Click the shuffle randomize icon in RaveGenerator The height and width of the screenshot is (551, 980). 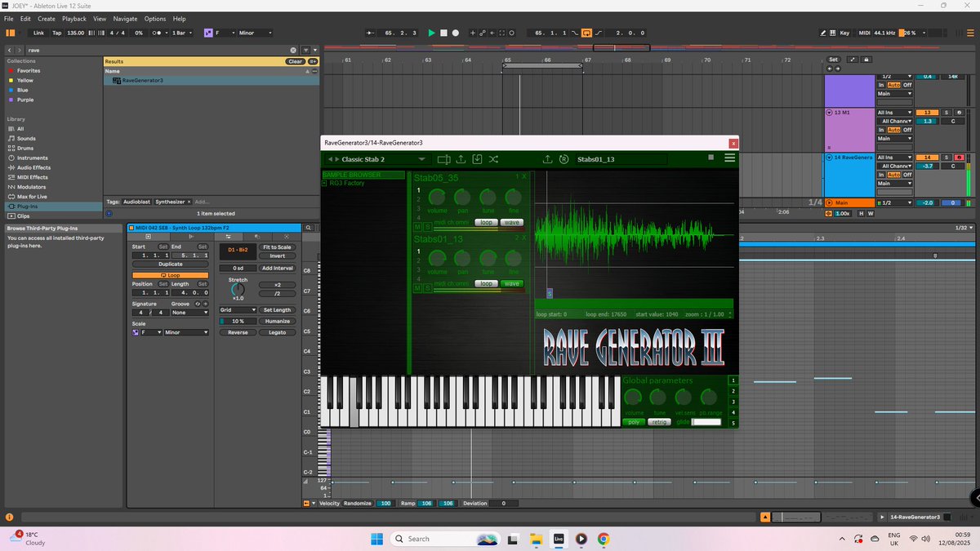click(x=494, y=159)
